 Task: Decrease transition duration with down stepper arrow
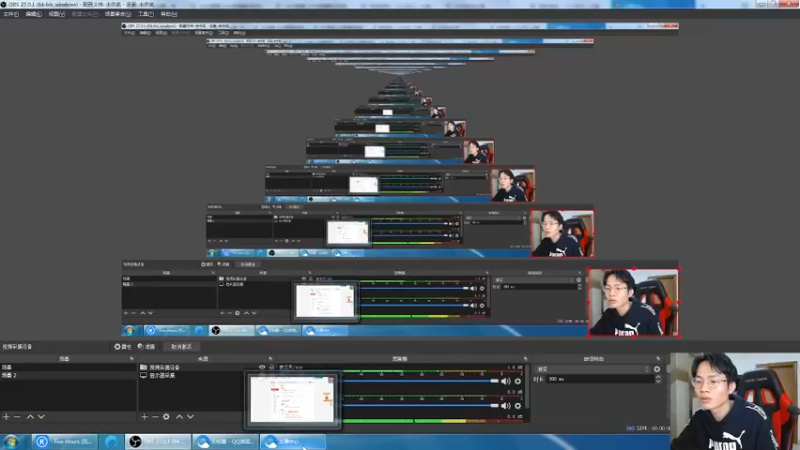tap(658, 381)
